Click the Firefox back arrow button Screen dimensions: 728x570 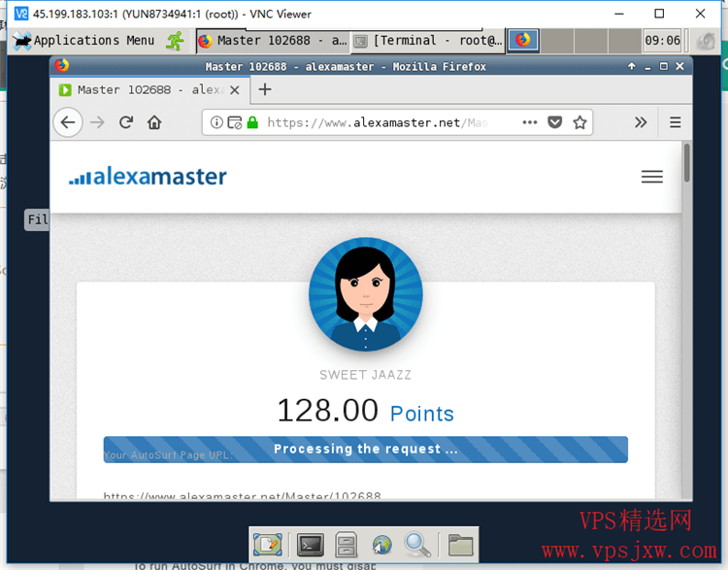67,122
